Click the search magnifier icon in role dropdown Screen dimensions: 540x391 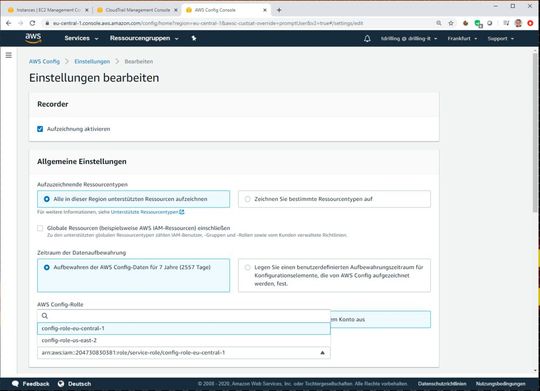(45, 316)
